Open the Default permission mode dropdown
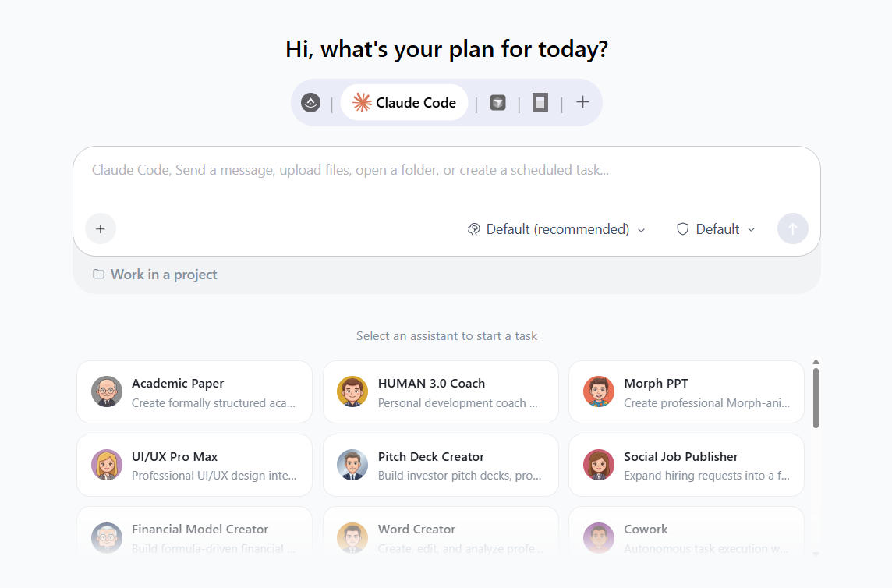The height and width of the screenshot is (588, 892). (716, 229)
